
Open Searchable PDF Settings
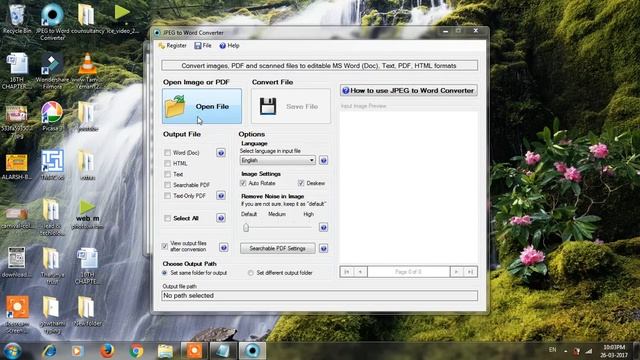pyautogui.click(x=278, y=248)
